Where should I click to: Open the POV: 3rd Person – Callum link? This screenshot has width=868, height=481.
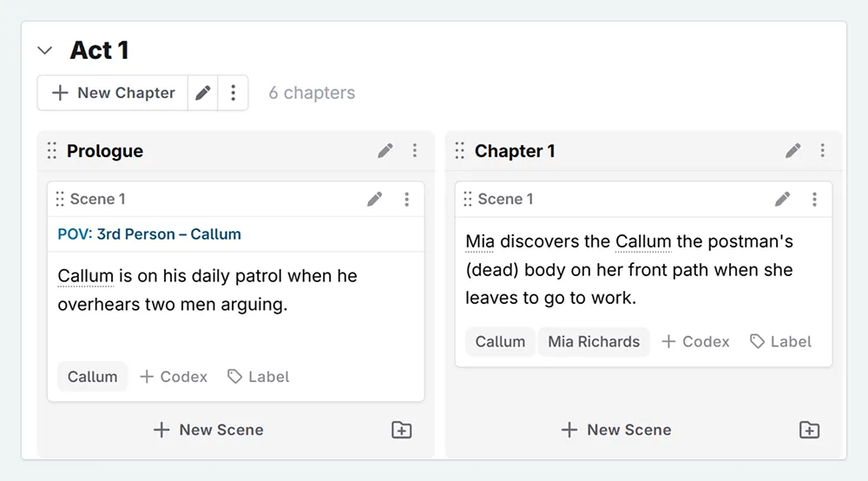pos(149,234)
